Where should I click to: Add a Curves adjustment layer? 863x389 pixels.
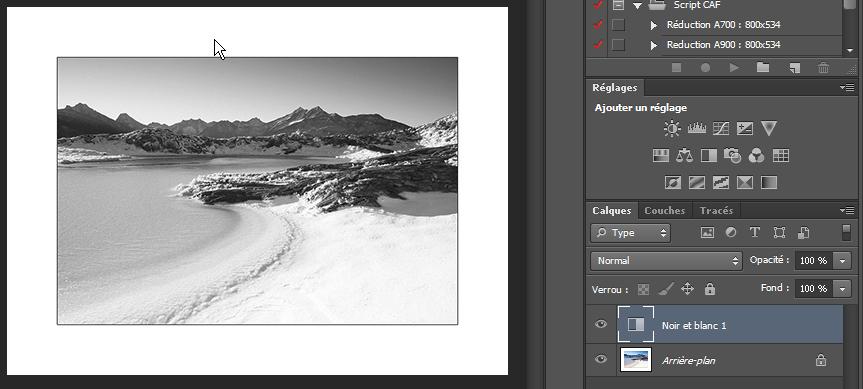(x=721, y=129)
